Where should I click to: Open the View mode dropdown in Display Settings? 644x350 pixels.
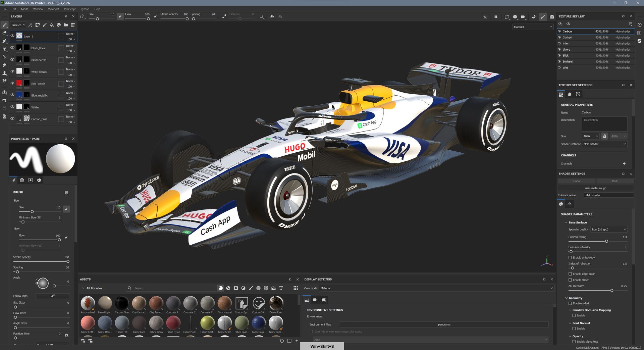(436, 289)
